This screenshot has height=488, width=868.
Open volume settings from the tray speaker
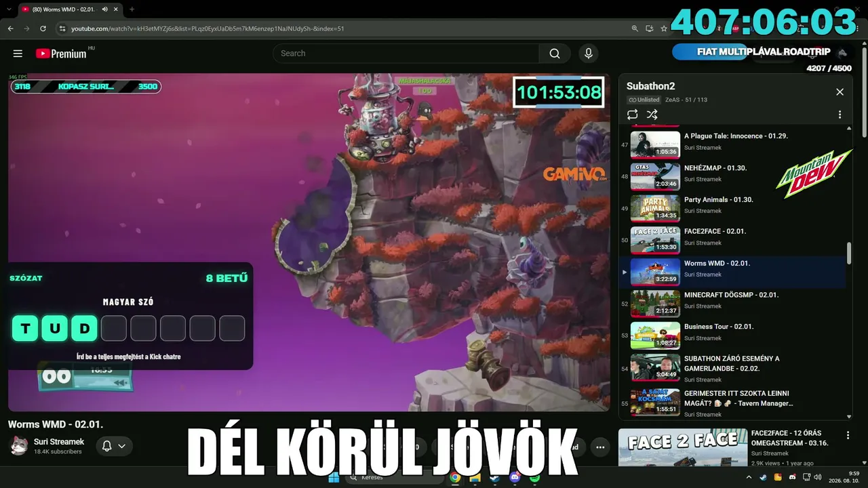click(x=818, y=477)
